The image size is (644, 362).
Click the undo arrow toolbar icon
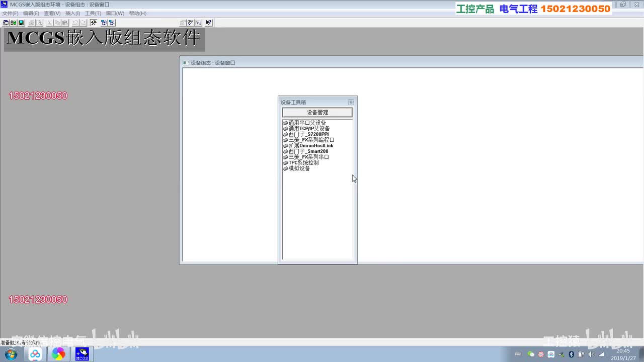[x=75, y=23]
